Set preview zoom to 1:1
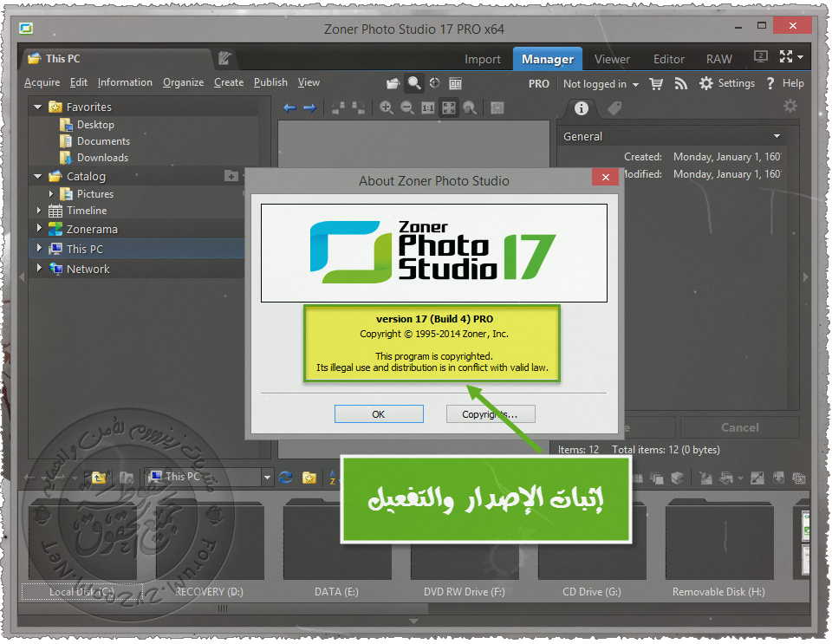Screen dimensions: 832x644 click(x=427, y=108)
